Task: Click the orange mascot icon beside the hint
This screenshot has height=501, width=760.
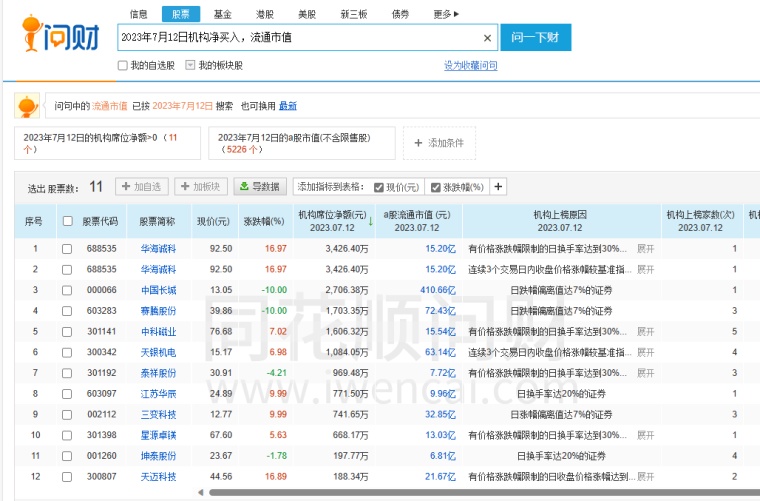Action: 27,106
